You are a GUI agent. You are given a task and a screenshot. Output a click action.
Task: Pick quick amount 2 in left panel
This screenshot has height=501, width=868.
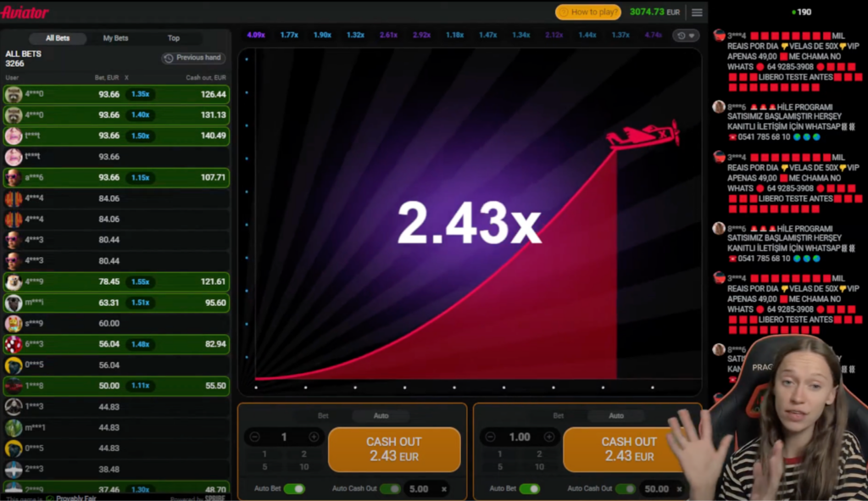pos(304,454)
